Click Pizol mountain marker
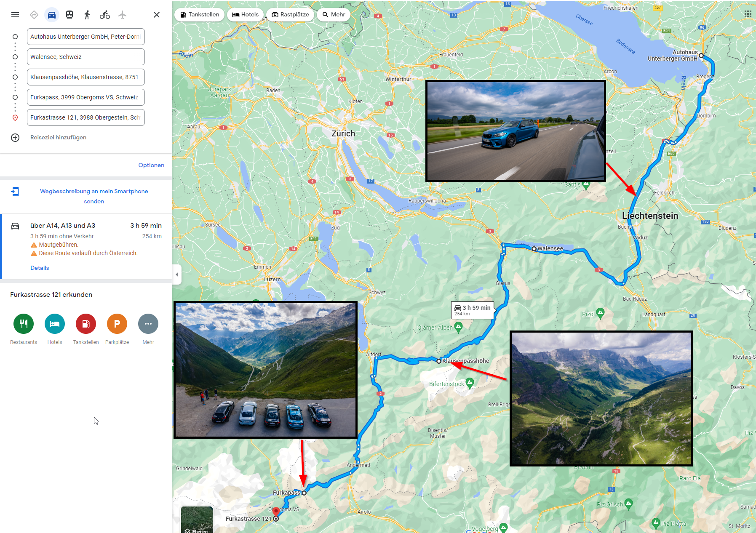This screenshot has height=533, width=756. click(x=601, y=313)
